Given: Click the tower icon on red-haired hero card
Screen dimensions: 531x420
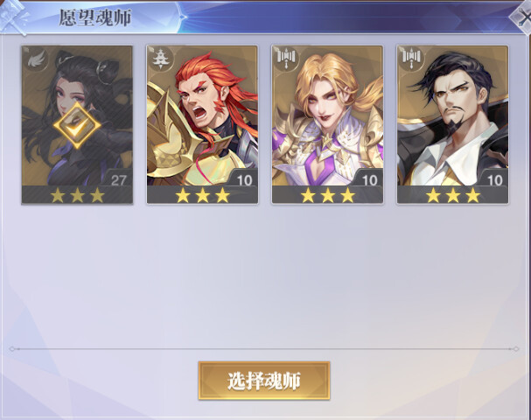Looking at the screenshot, I should [x=161, y=59].
